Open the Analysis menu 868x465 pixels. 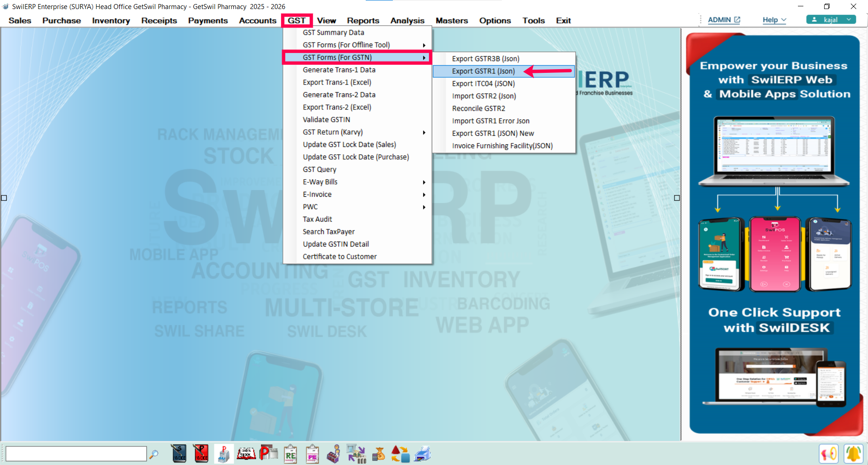pos(407,20)
